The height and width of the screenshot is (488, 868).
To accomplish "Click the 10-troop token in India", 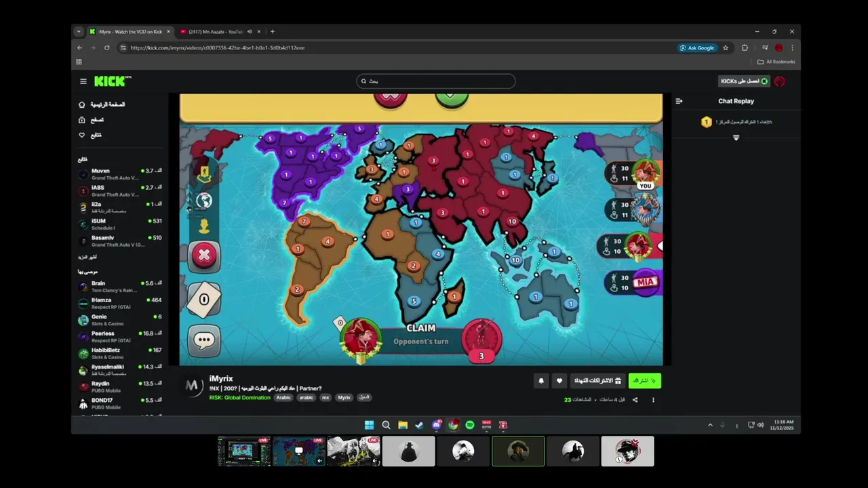I will 512,222.
